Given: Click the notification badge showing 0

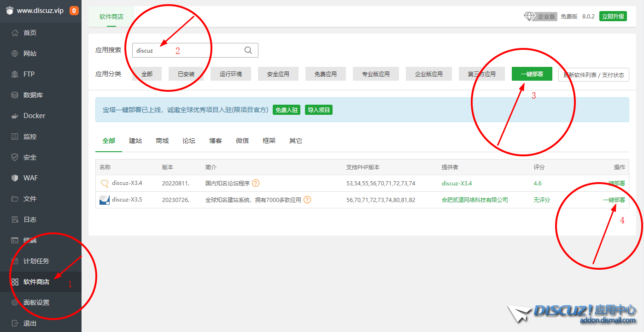Looking at the screenshot, I should tap(74, 11).
